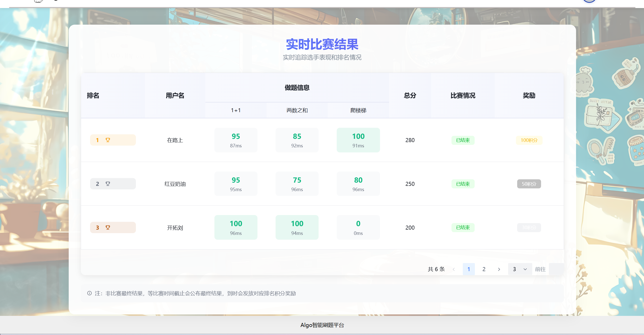Click the 已结束 status tag for 在路上

pyautogui.click(x=463, y=140)
